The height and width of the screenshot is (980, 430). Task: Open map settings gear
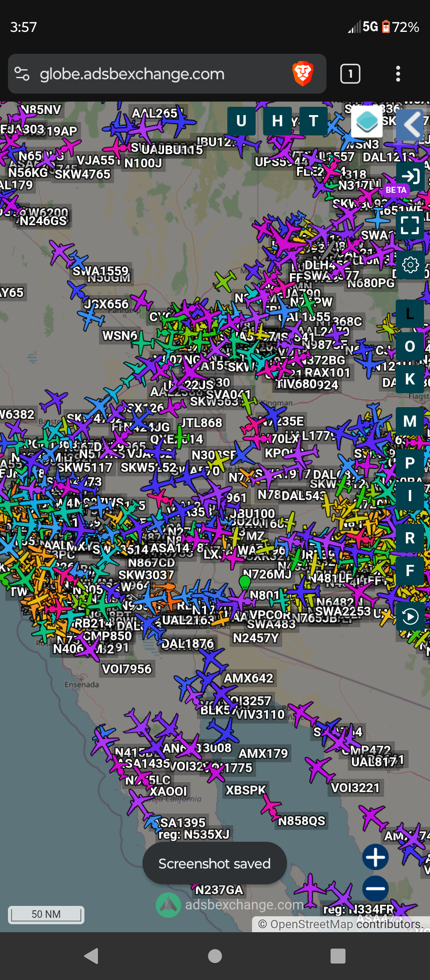(x=410, y=265)
